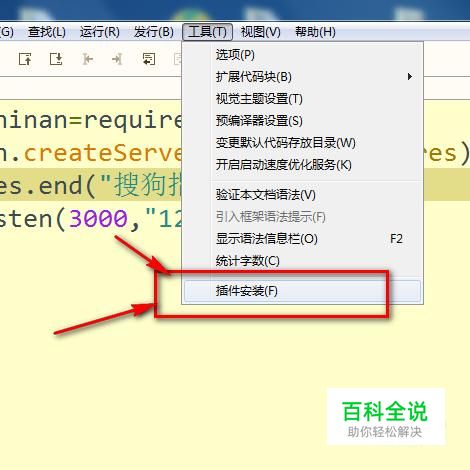
Task: Click 插件安装(F) in the tools menu
Action: 303,291
